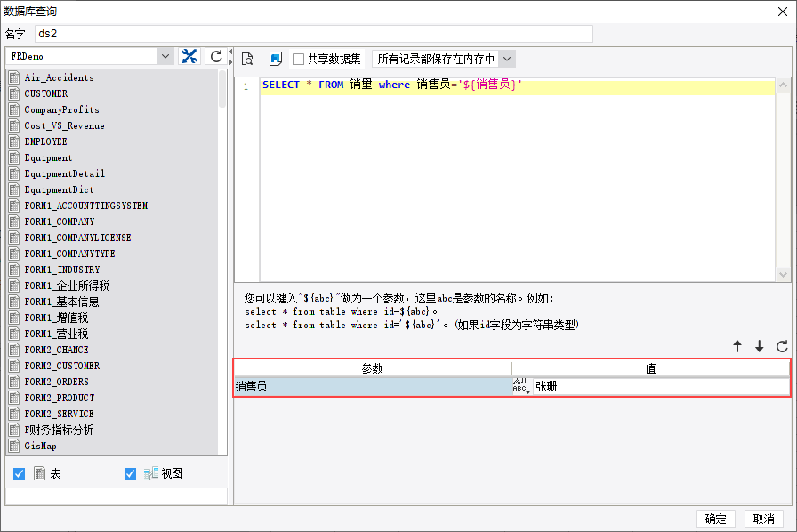Toggle the 共享数据集 checkbox
797x532 pixels.
click(x=298, y=59)
